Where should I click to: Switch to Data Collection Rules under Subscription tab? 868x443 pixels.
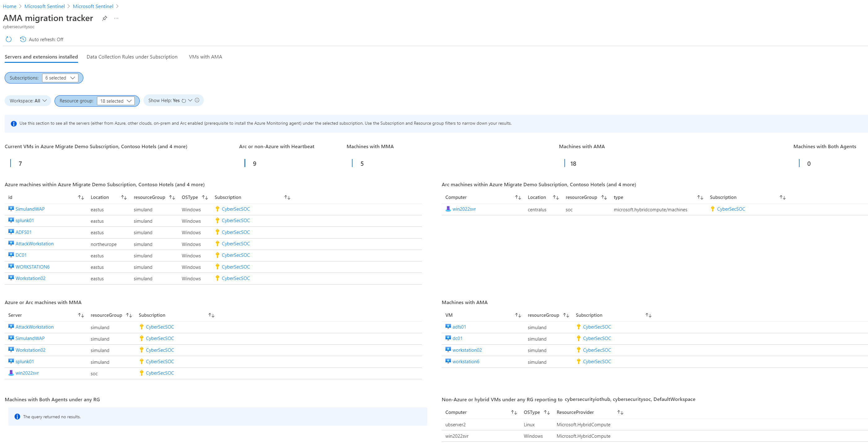132,57
